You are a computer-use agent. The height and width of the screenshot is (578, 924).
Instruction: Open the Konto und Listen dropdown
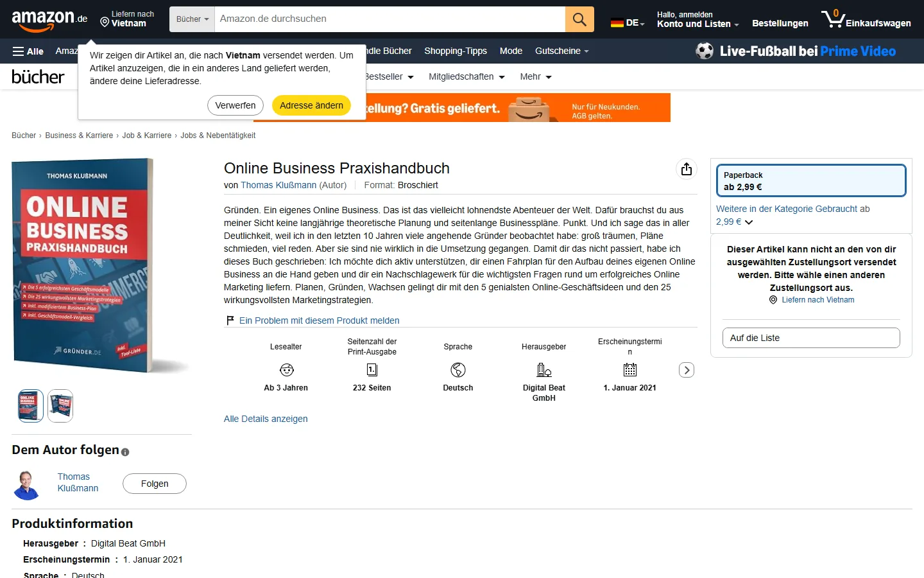697,19
